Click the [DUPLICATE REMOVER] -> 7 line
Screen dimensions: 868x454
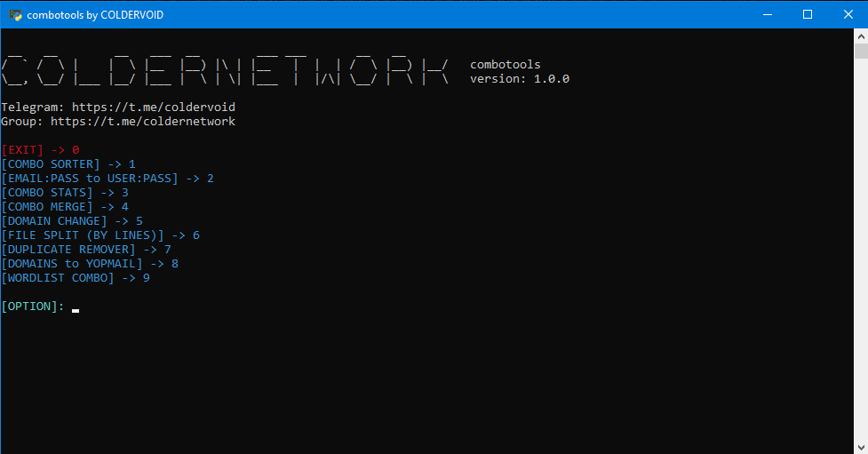coord(86,250)
